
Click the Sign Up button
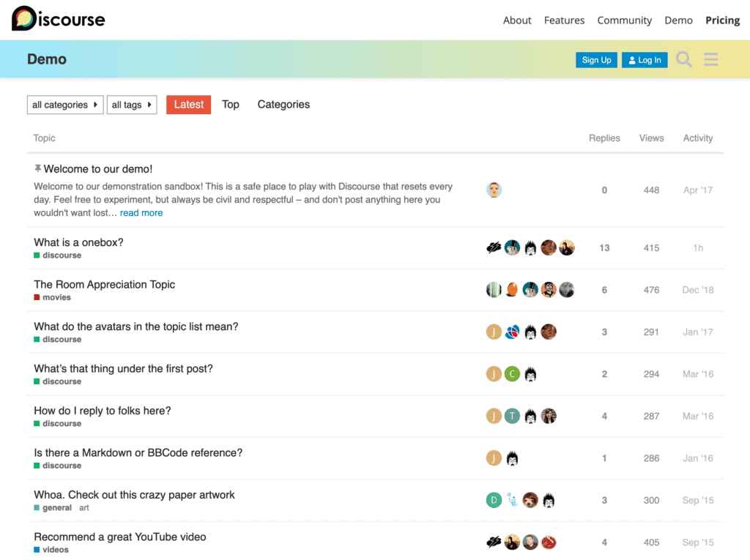[596, 60]
